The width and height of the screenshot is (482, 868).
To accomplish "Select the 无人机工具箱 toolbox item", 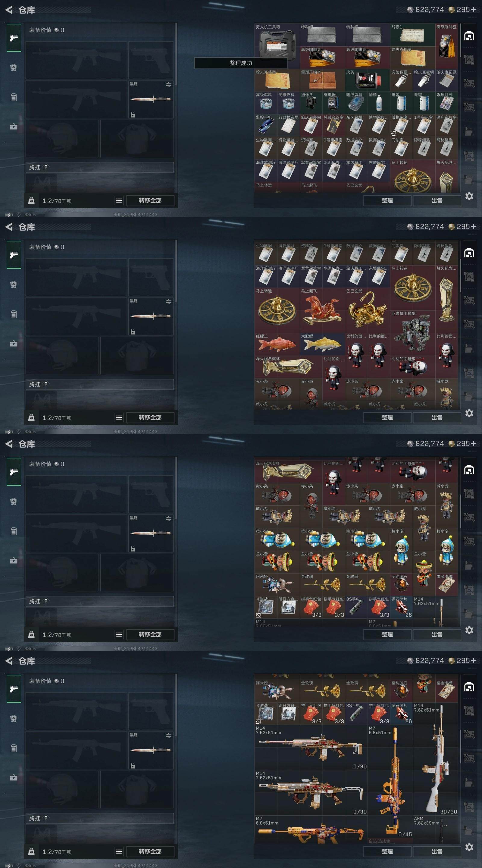I will tap(277, 46).
